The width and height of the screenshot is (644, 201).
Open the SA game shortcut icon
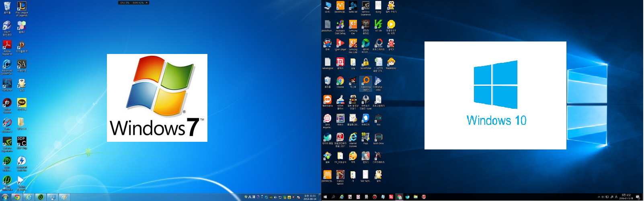coord(22,66)
